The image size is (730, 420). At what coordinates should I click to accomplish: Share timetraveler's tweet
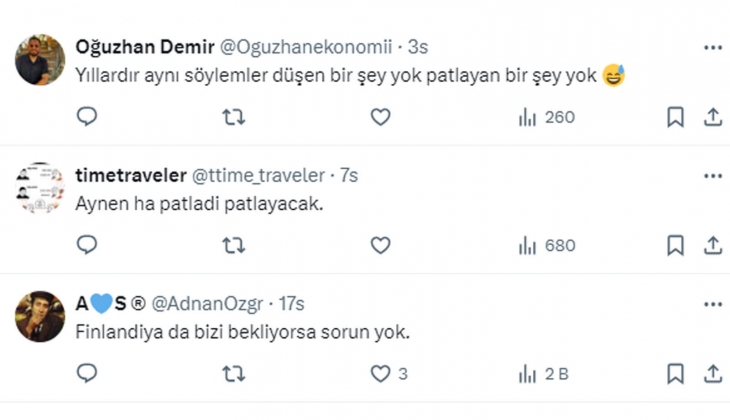[712, 245]
